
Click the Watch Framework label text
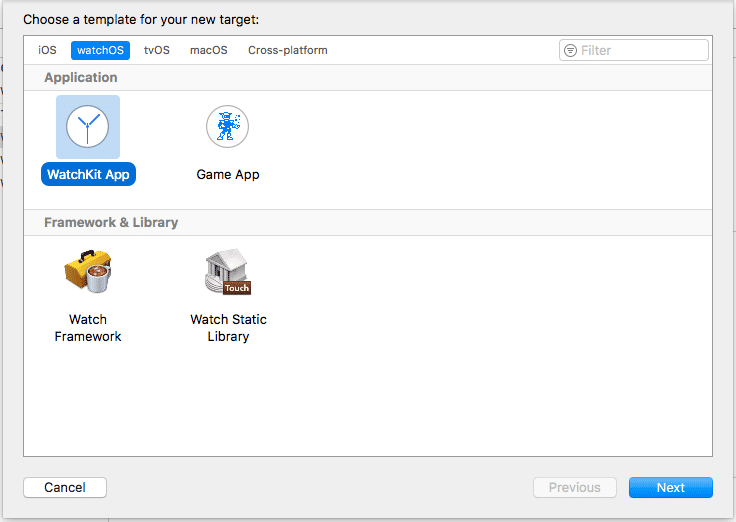pyautogui.click(x=88, y=328)
